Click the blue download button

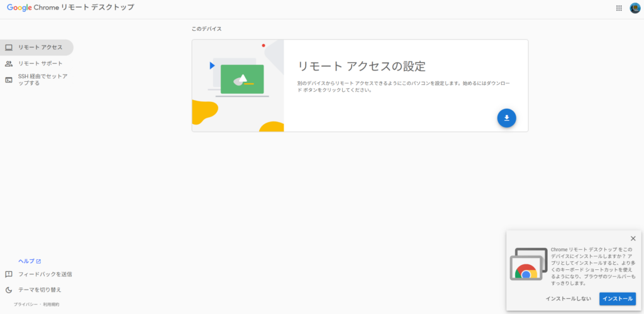tap(506, 118)
